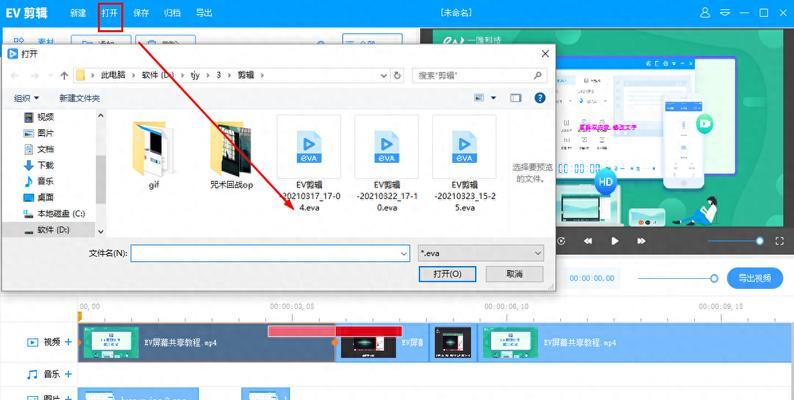This screenshot has height=400, width=794.
Task: Open the EV剪辑 title bar menu icon
Action: [x=725, y=13]
